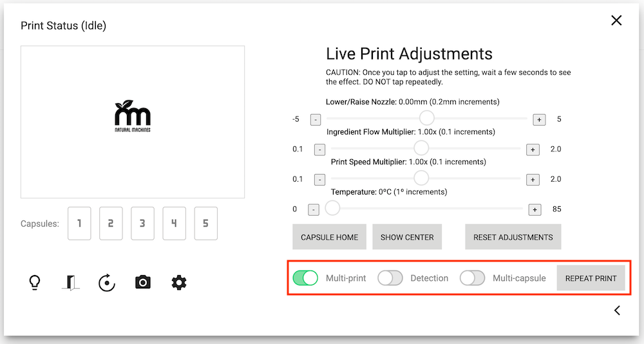Click the Lower/Raise Nozzle slider handle
The height and width of the screenshot is (344, 644).
tap(427, 118)
